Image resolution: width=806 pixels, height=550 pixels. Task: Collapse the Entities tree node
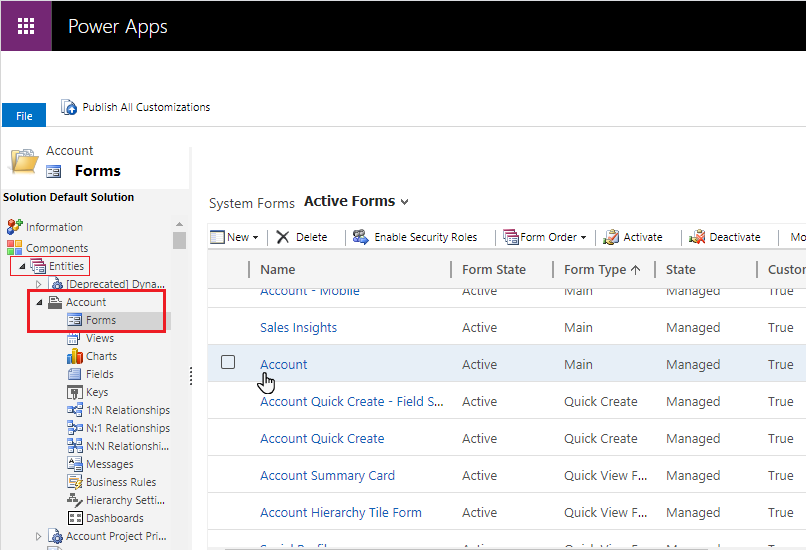tap(22, 266)
